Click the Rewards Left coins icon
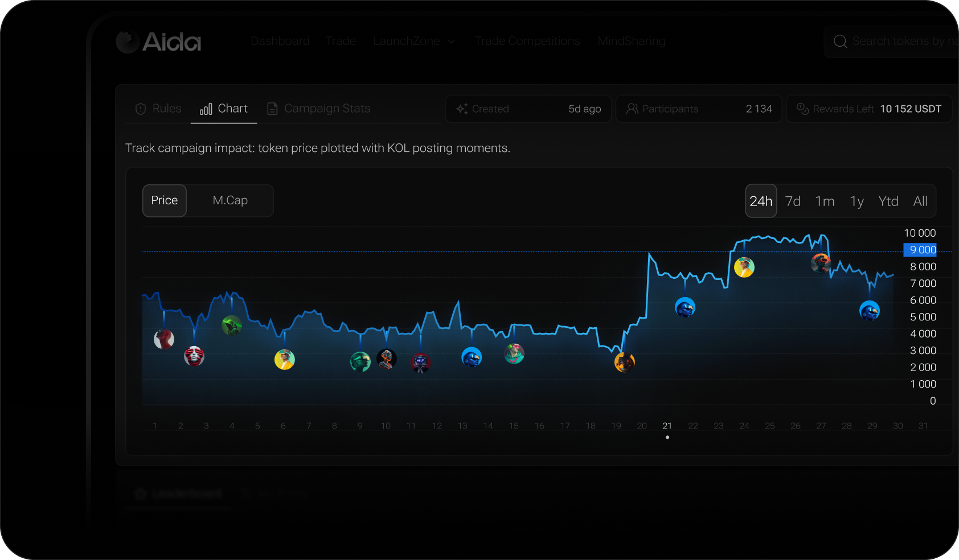The image size is (959, 560). 802,109
